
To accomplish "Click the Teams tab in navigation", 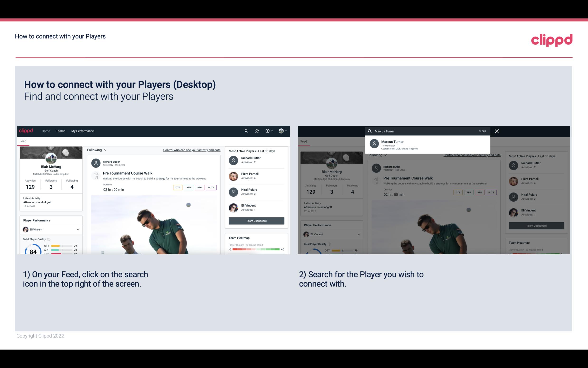I will (x=61, y=131).
